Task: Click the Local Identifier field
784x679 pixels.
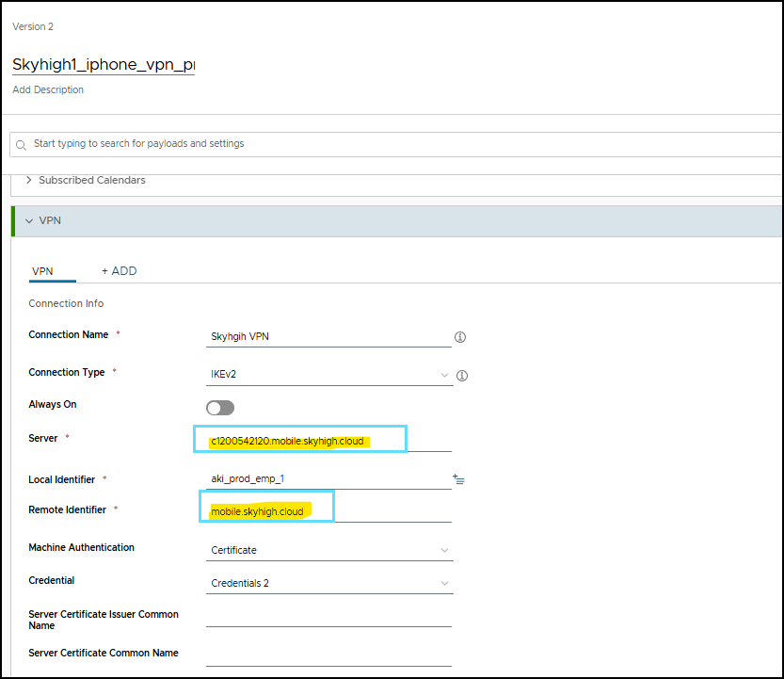Action: (x=328, y=478)
